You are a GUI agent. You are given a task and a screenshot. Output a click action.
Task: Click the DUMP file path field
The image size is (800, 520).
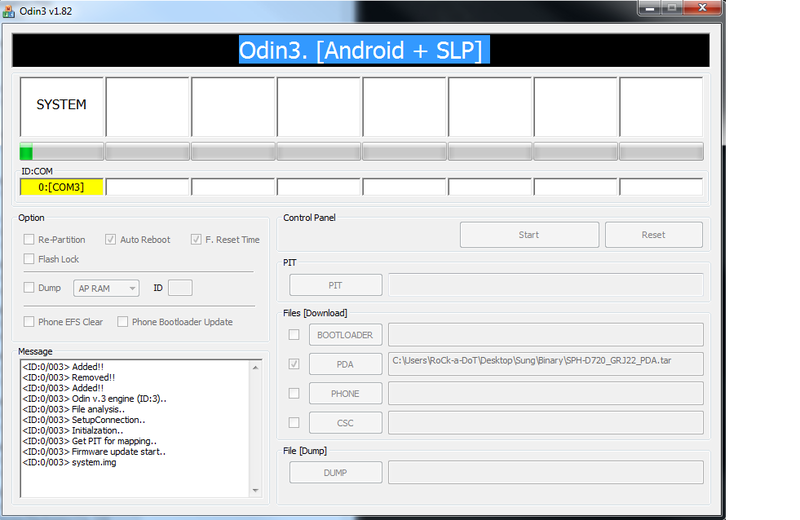[x=546, y=473]
